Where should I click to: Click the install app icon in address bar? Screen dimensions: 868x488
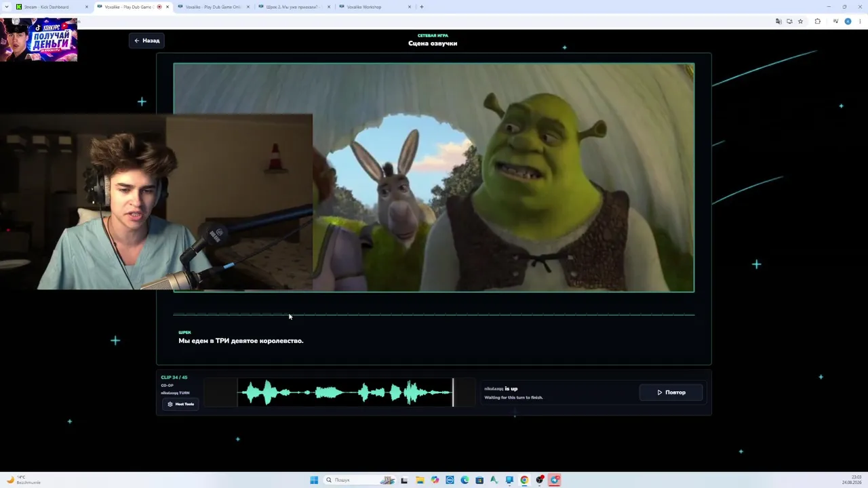(789, 22)
